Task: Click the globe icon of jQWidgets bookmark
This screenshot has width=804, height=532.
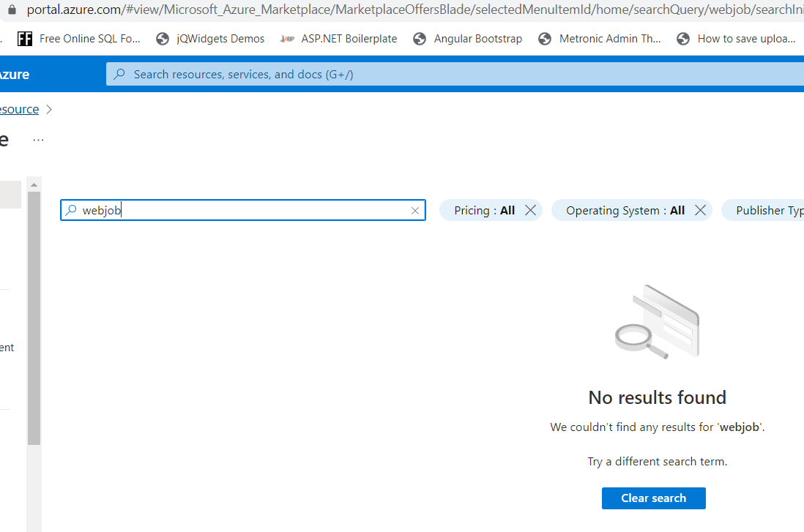Action: tap(163, 39)
